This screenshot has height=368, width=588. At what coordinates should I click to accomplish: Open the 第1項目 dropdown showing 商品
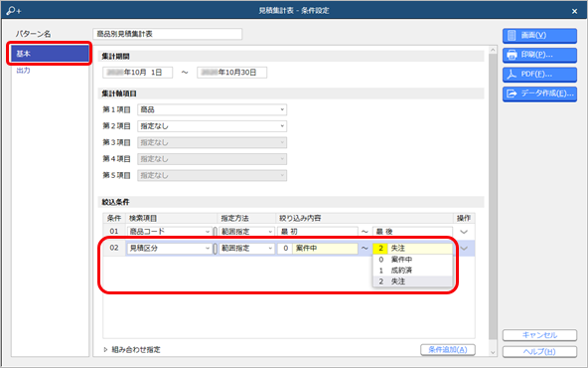[212, 109]
